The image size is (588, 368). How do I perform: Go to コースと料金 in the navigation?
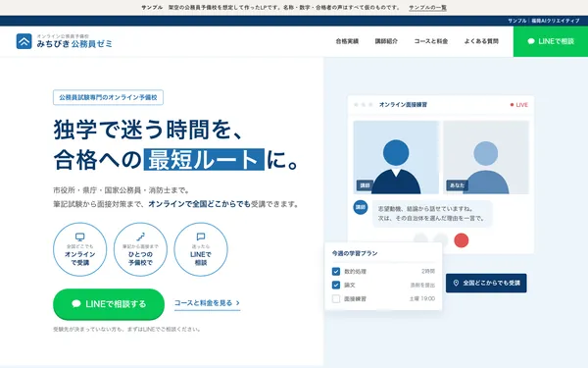[x=431, y=41]
